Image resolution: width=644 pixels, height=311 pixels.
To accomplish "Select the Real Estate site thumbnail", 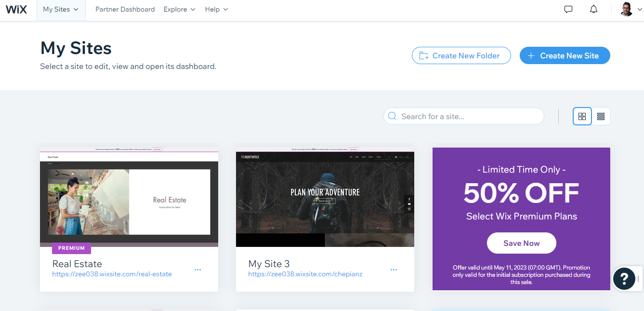I will click(x=129, y=197).
